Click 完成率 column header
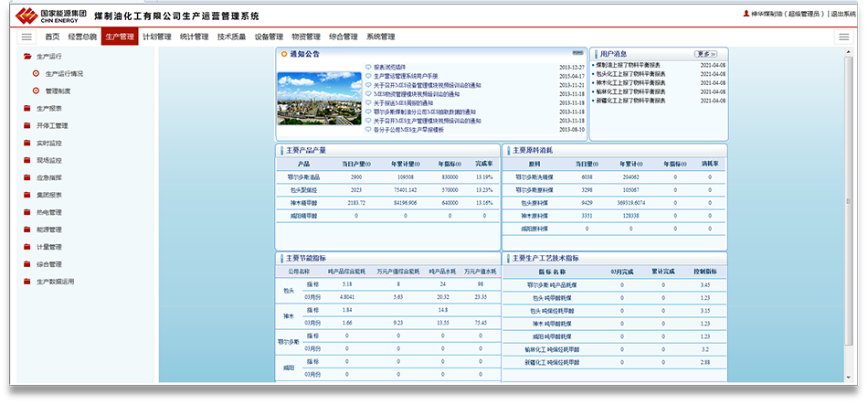 (484, 164)
